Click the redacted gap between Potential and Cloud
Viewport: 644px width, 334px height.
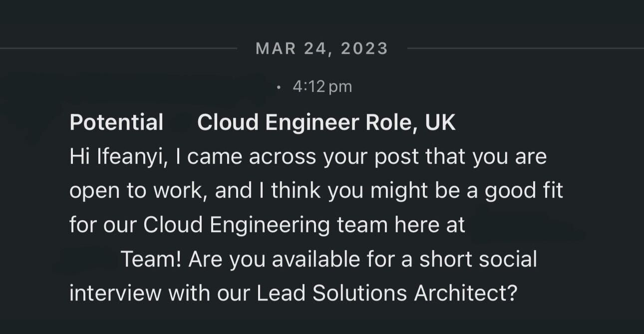coord(180,122)
